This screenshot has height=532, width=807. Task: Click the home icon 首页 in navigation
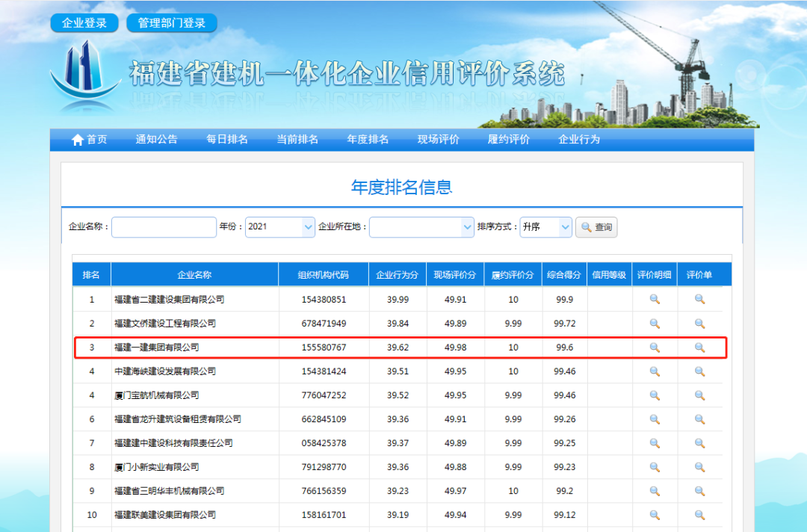pos(78,140)
